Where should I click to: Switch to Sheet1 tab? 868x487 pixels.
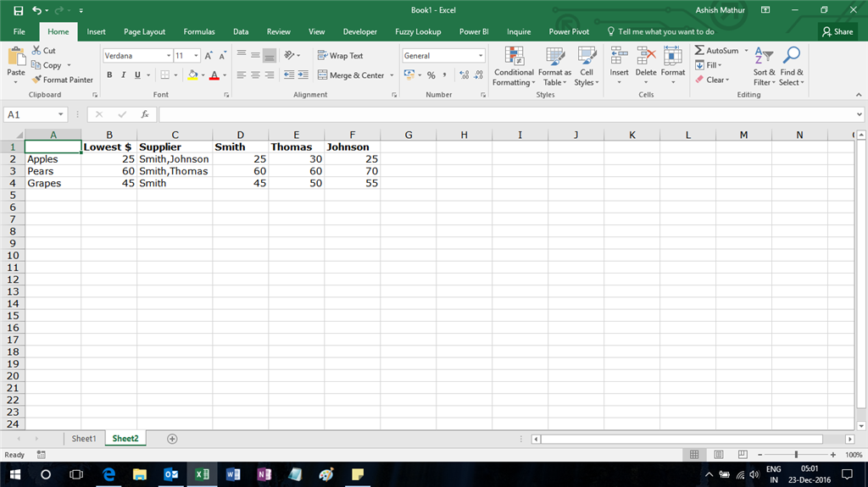click(84, 439)
